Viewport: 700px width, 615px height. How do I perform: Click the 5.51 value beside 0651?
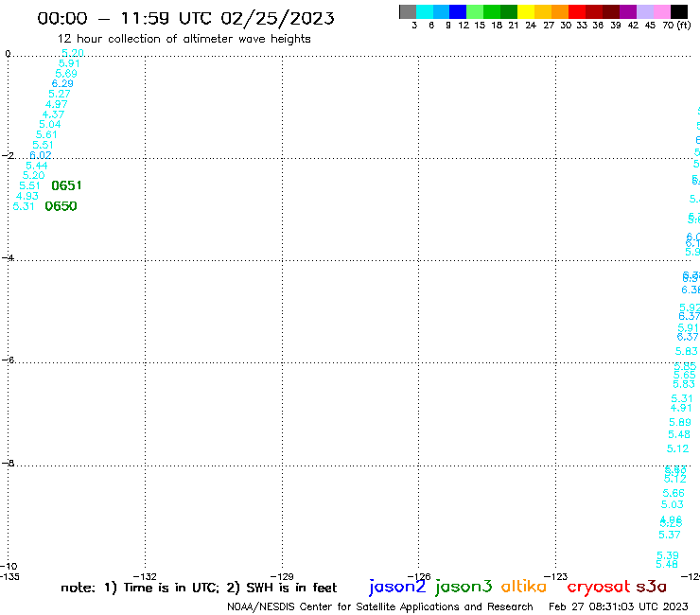tap(29, 185)
